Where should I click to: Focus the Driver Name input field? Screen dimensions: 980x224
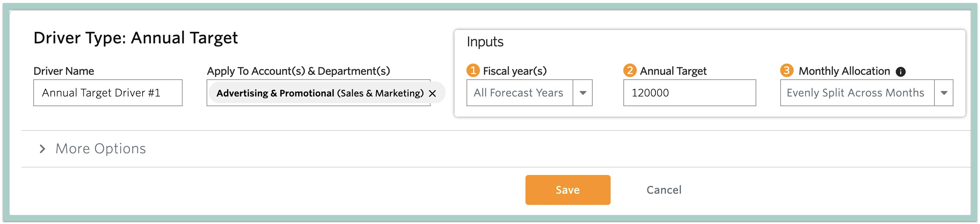(108, 93)
